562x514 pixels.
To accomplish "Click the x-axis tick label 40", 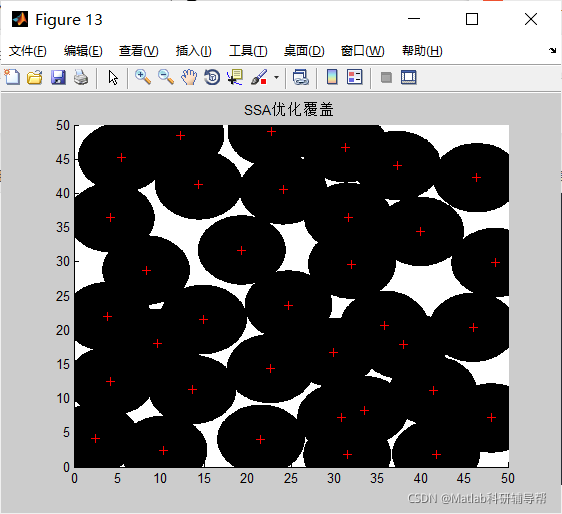I will [420, 478].
